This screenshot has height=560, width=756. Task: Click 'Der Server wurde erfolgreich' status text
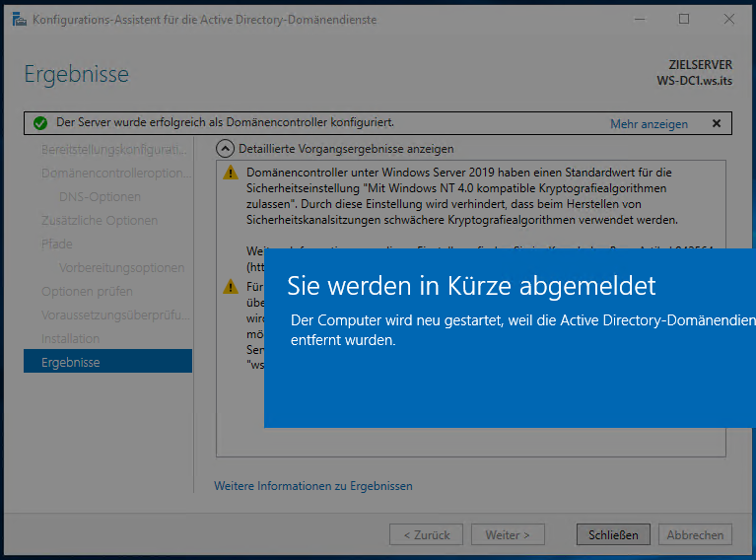(x=225, y=122)
